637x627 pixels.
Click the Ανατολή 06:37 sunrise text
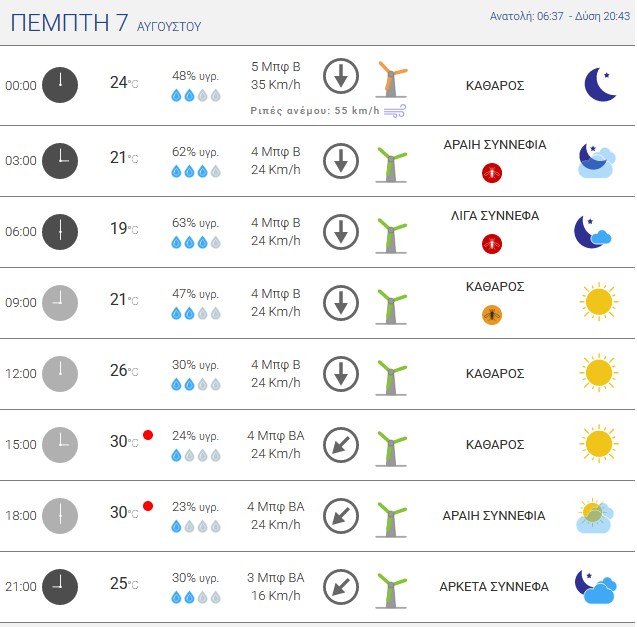(526, 16)
